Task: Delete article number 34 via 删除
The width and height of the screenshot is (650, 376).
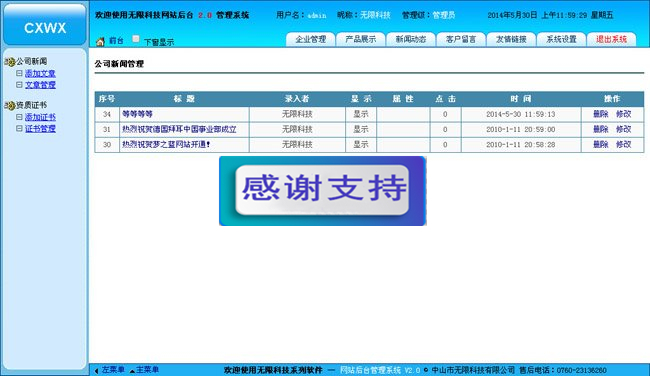Action: [x=601, y=114]
